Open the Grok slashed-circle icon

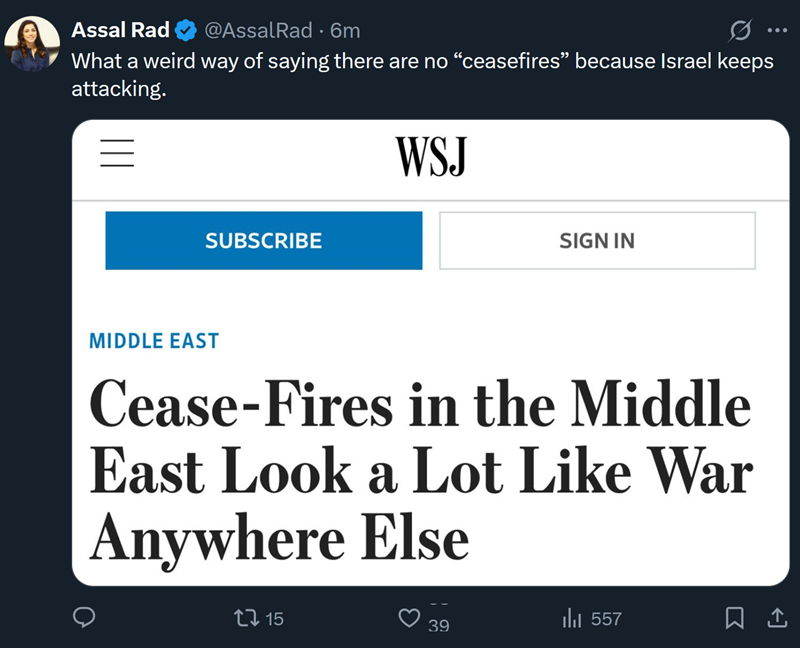[740, 31]
